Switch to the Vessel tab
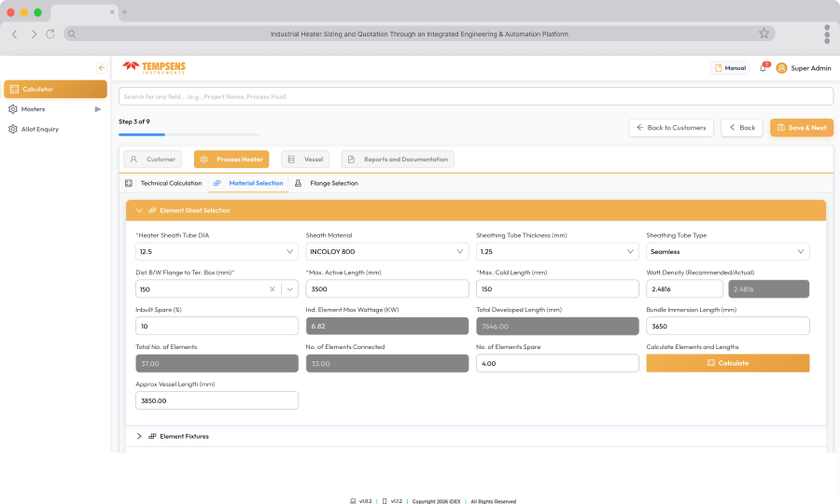This screenshot has width=840, height=504. [x=305, y=159]
